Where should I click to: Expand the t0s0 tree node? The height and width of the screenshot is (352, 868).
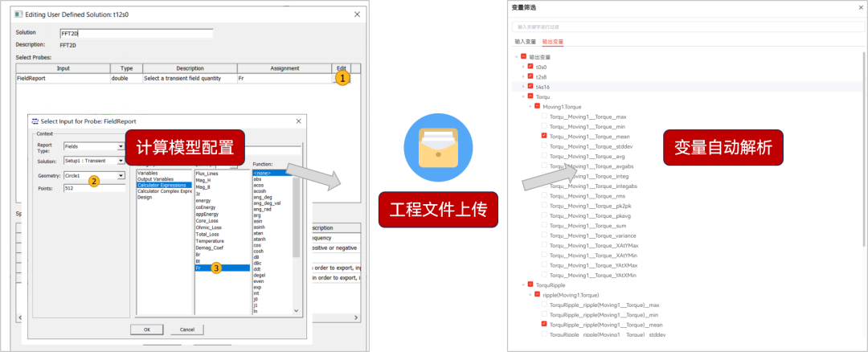(x=523, y=67)
